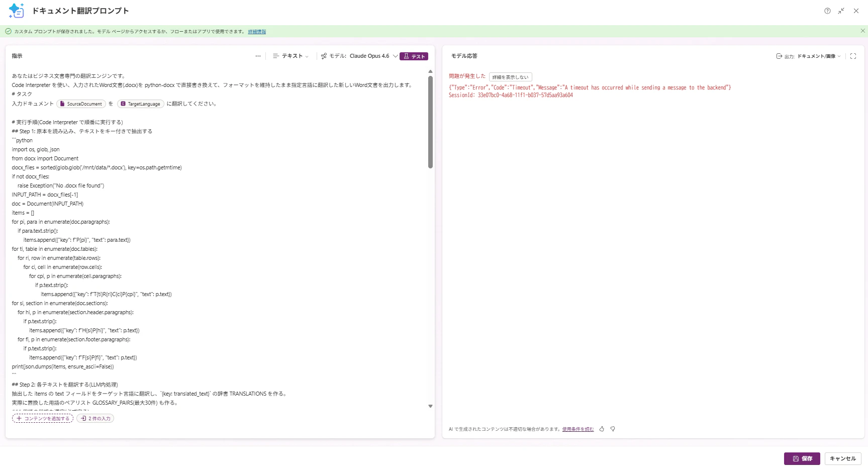This screenshot has width=868, height=469.
Task: Click the 'for si, section in enumerate(doc.sections):' line
Action: click(60, 303)
